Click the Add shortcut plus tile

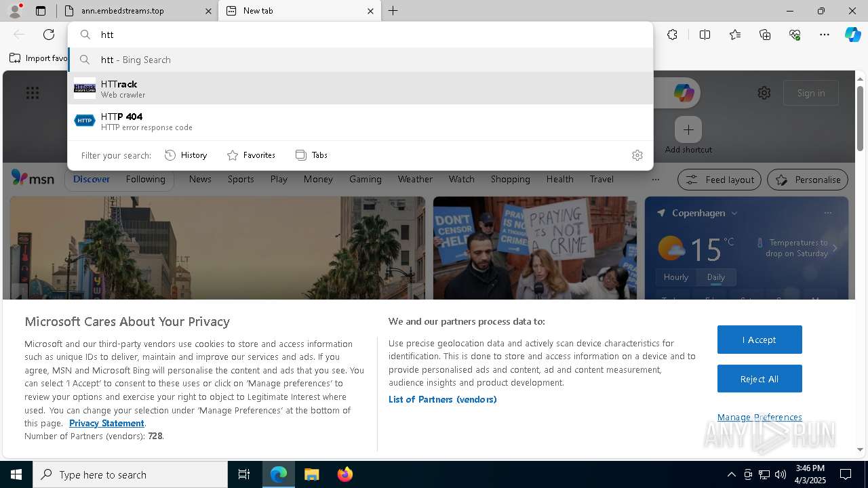tap(688, 129)
